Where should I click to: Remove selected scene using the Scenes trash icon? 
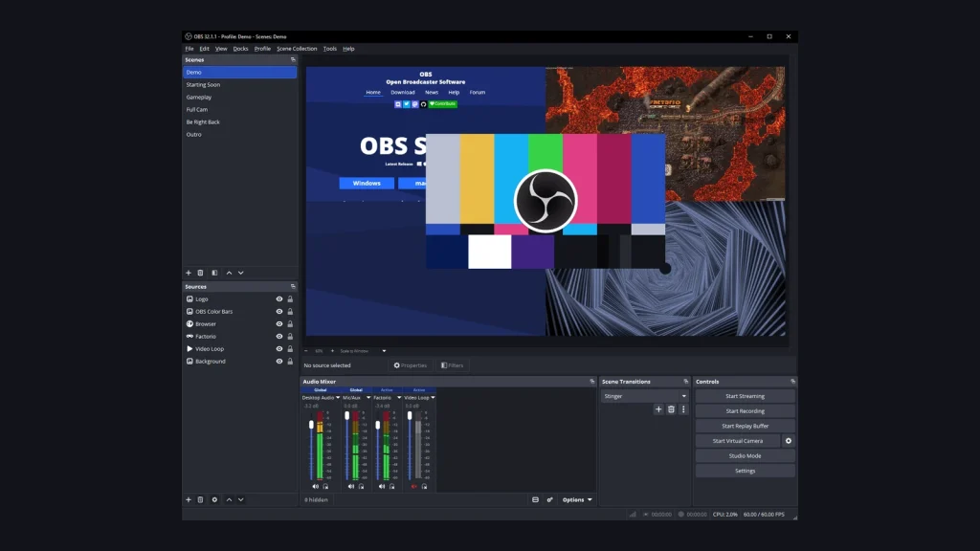(201, 273)
